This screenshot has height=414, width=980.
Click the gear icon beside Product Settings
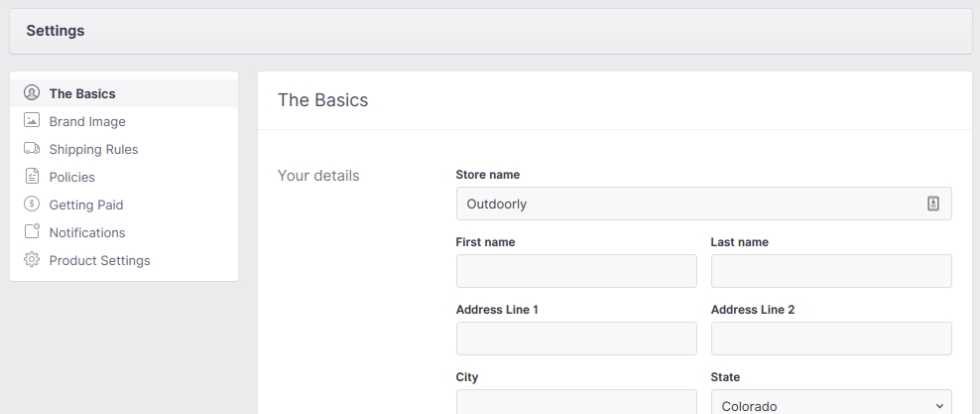[32, 260]
